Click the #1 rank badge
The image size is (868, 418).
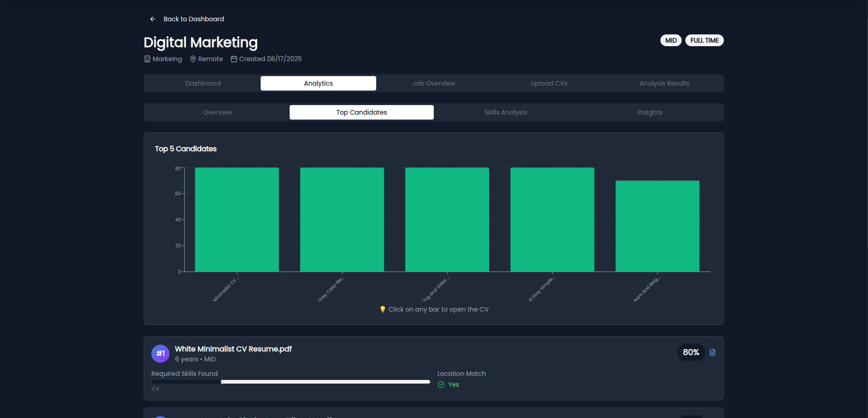point(160,354)
